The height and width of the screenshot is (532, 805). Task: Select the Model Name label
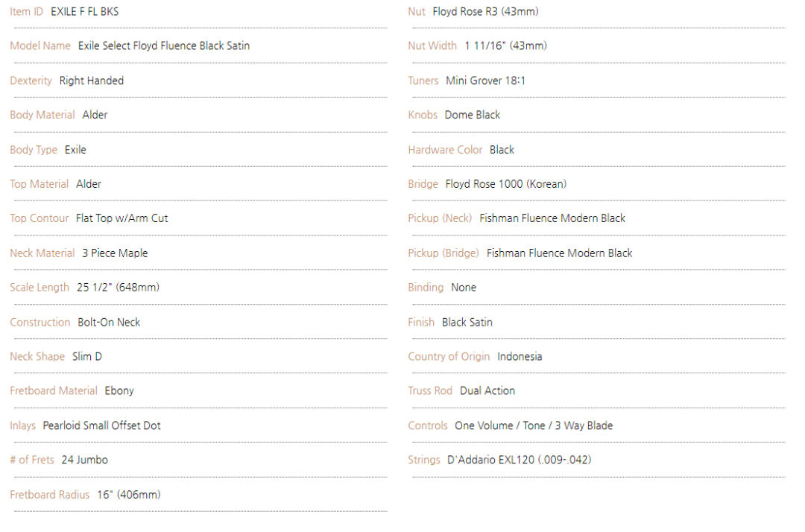40,45
